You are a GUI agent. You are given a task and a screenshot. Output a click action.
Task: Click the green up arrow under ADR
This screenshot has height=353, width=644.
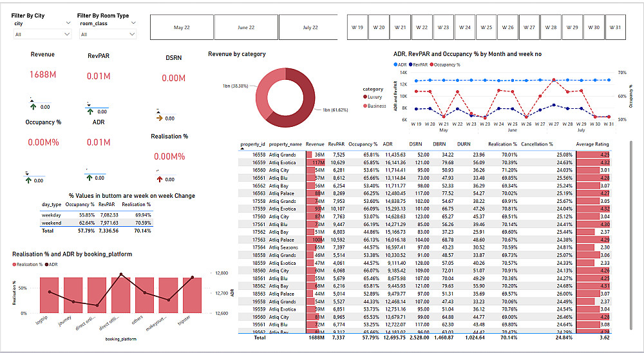[90, 178]
